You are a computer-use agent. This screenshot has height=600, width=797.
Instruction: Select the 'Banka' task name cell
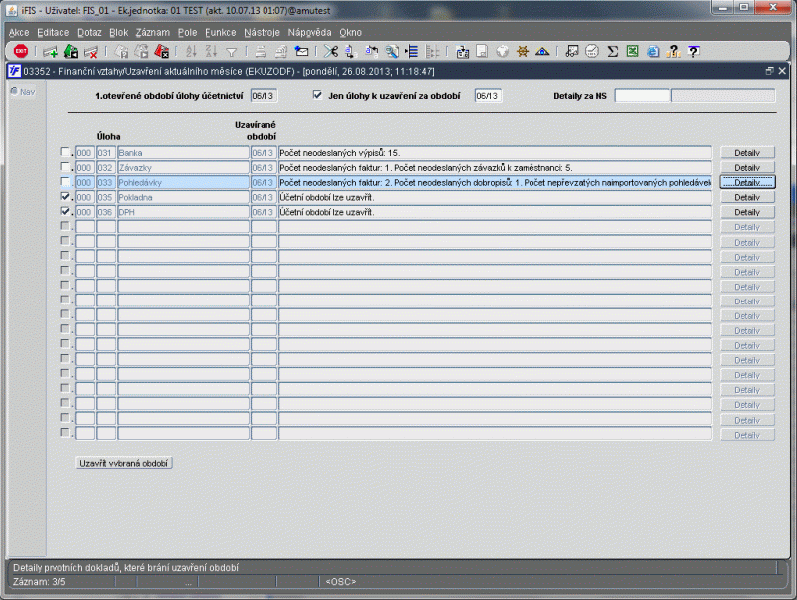point(183,153)
